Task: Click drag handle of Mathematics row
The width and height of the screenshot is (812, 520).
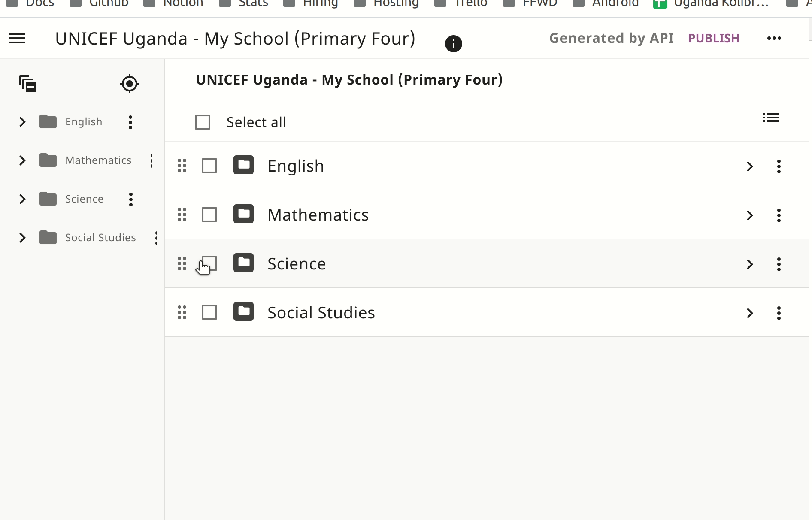Action: pos(182,215)
